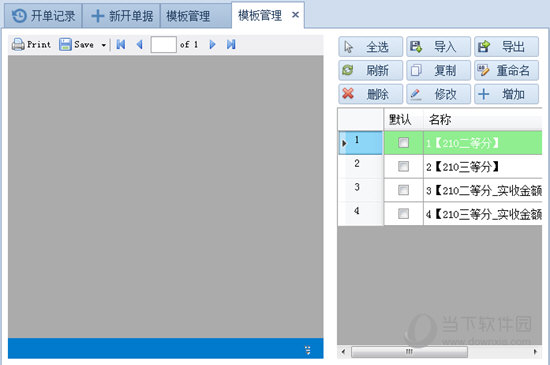This screenshot has width=550, height=365.
Task: Select template 2【210三等分】
Action: coord(483,167)
